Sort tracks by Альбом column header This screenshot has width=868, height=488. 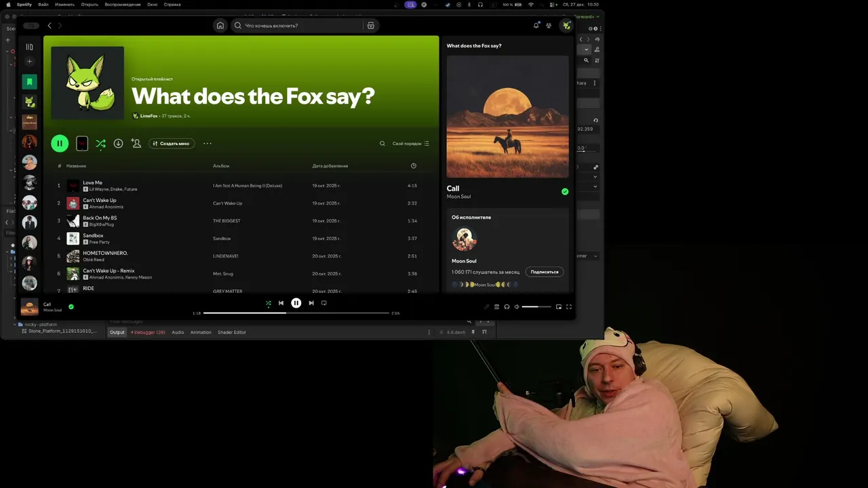click(x=221, y=166)
